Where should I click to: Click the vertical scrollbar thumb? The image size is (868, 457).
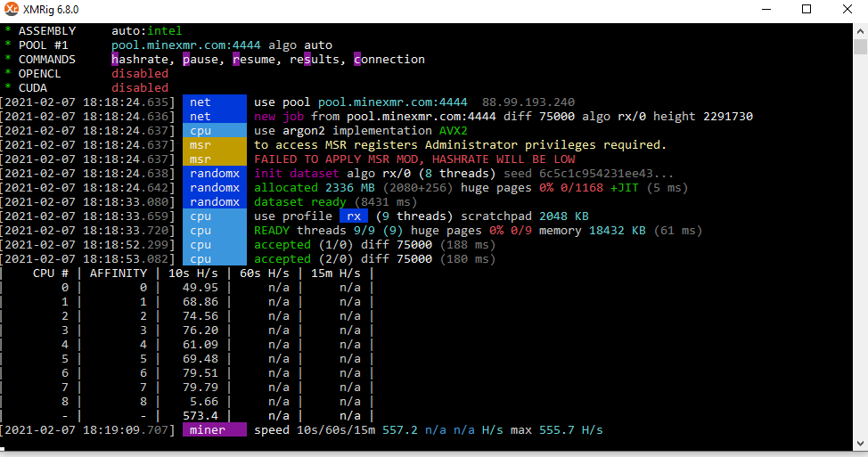point(860,46)
